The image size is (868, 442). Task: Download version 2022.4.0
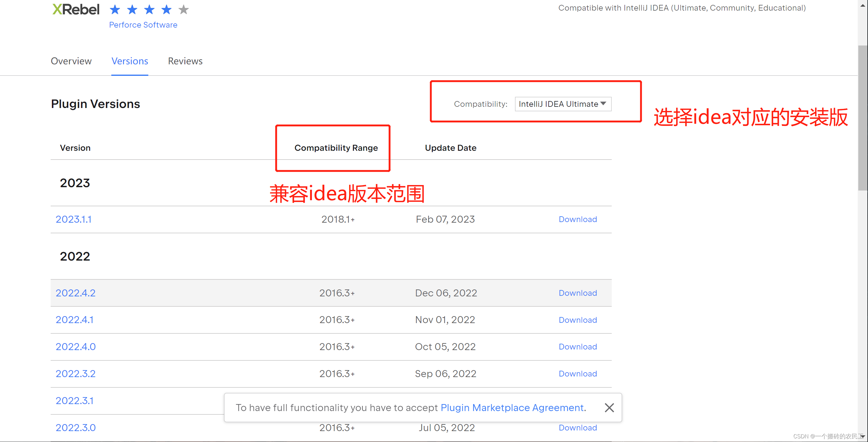click(x=578, y=346)
